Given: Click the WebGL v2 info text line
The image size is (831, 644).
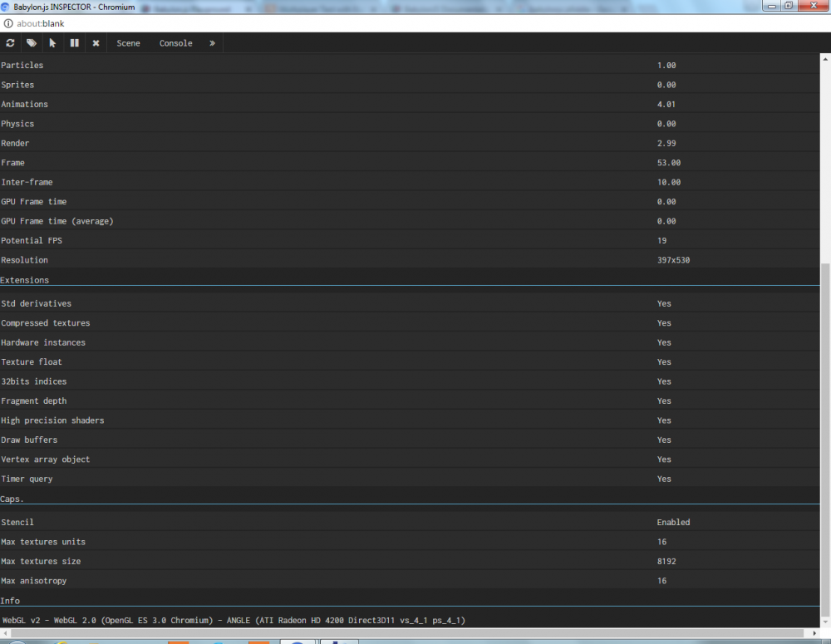Looking at the screenshot, I should coord(234,620).
